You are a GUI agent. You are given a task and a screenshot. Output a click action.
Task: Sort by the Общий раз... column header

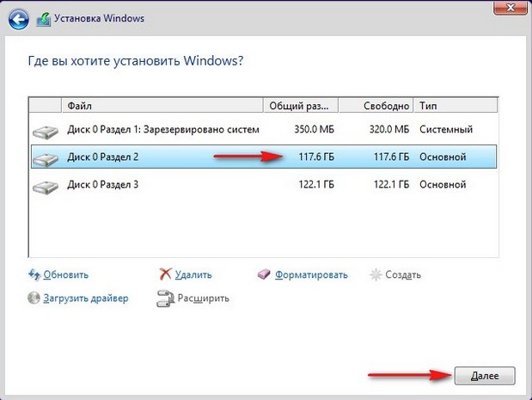coord(301,106)
